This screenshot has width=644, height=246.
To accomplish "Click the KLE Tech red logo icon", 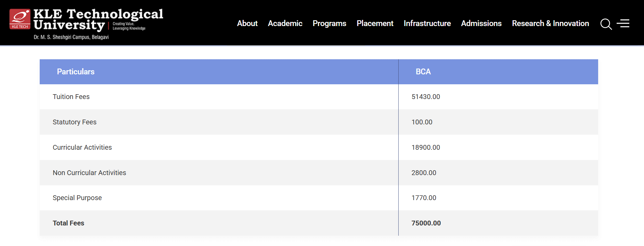I will (x=20, y=19).
